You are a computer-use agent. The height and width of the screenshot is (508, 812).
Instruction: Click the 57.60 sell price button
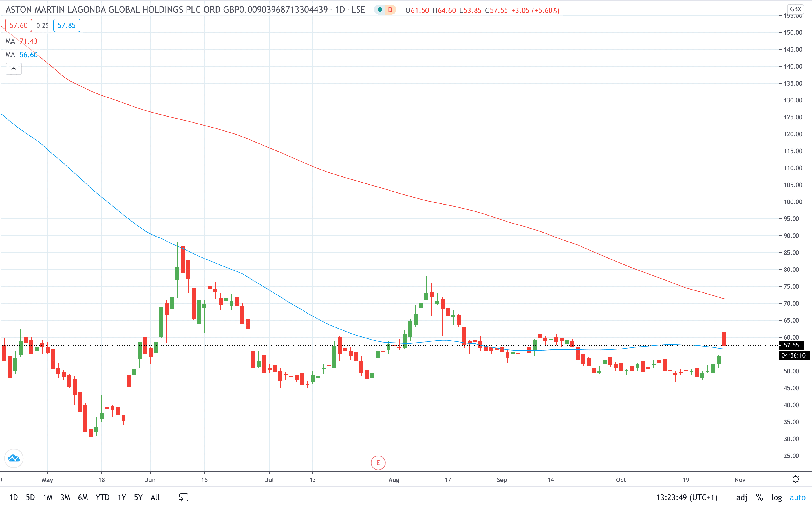(x=18, y=25)
